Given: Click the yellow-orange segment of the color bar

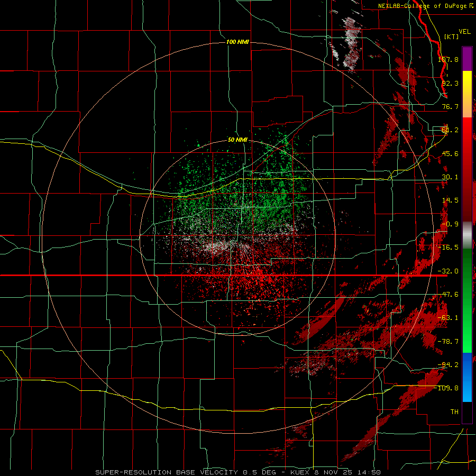Looking at the screenshot, I should (x=467, y=94).
